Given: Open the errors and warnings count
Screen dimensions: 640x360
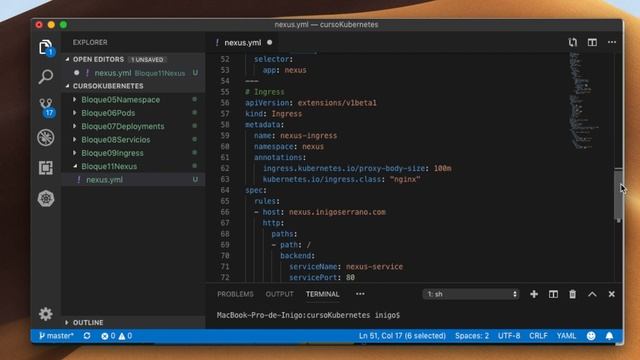Looking at the screenshot, I should (x=116, y=336).
